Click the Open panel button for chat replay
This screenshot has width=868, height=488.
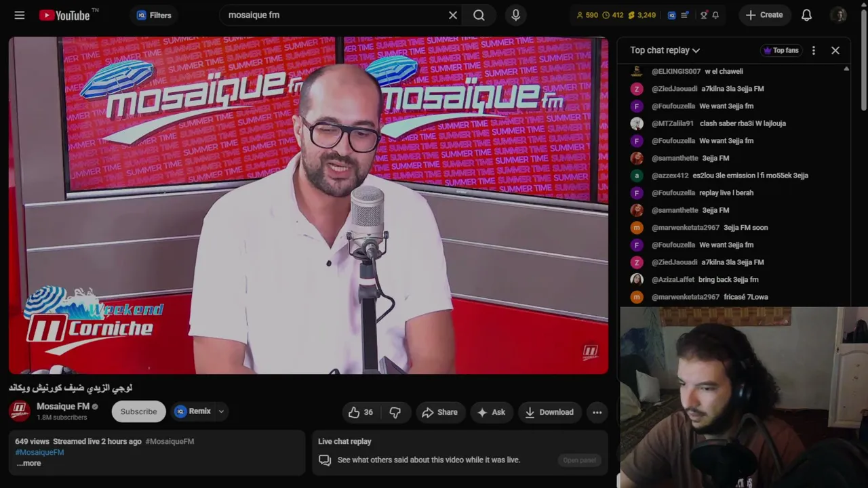point(579,460)
